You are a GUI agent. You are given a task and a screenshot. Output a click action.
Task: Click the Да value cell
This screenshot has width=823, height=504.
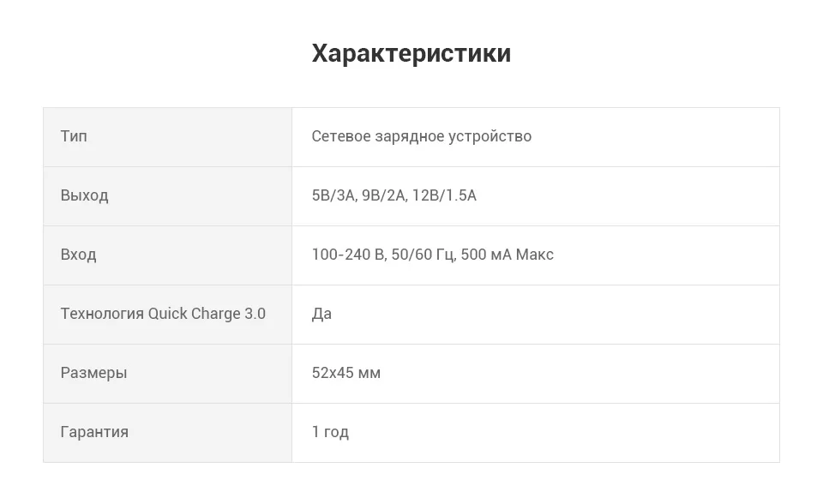[x=536, y=315]
